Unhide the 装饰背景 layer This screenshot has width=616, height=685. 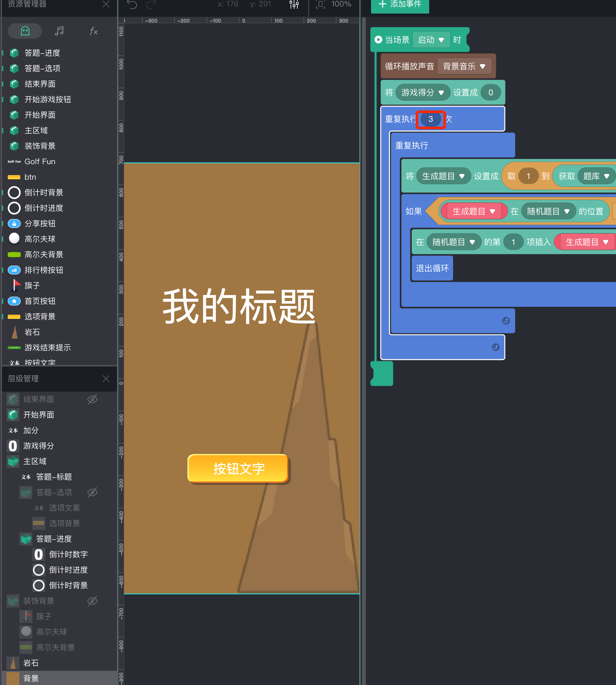coord(92,601)
